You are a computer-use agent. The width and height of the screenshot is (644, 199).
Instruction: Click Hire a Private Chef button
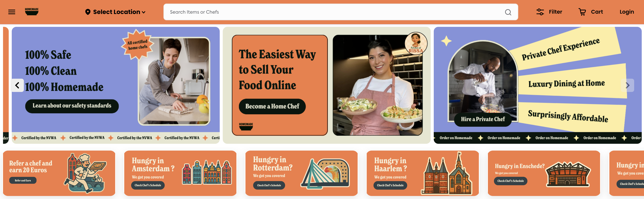(483, 119)
